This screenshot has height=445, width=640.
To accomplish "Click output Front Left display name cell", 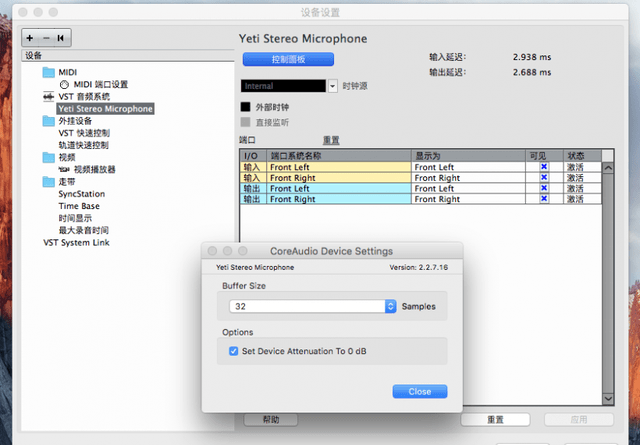I will (469, 188).
